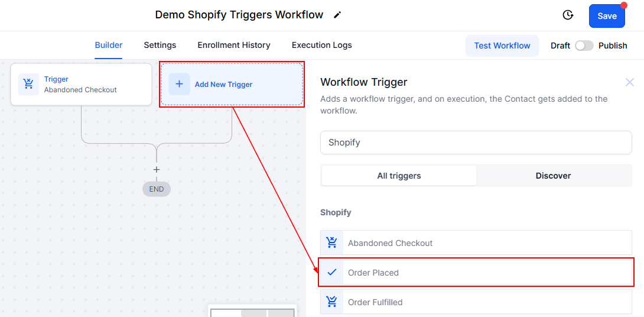Open the version history clock icon
The width and height of the screenshot is (644, 317).
(x=568, y=15)
